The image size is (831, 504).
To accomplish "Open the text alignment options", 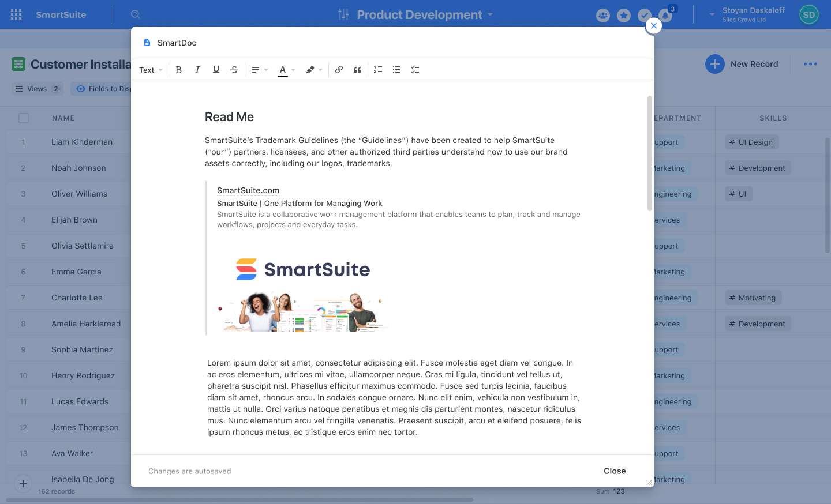I will [260, 70].
